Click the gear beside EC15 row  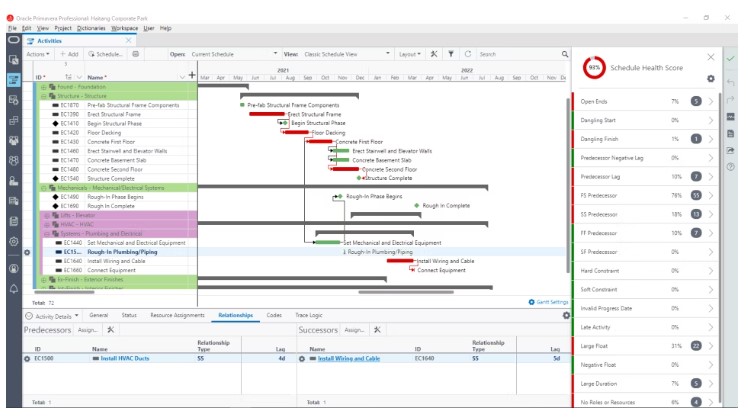pyautogui.click(x=27, y=252)
